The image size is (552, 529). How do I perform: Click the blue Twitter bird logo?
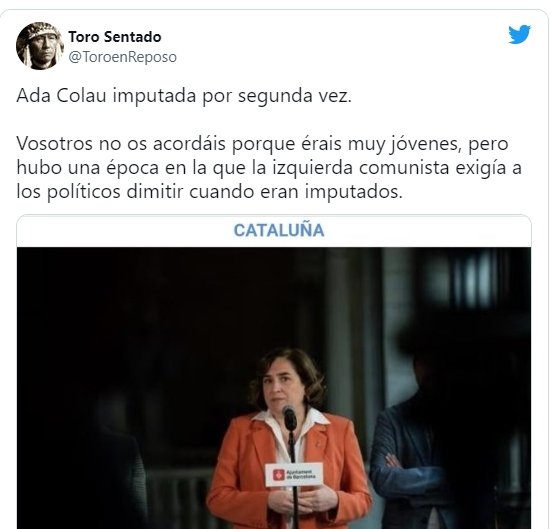520,34
